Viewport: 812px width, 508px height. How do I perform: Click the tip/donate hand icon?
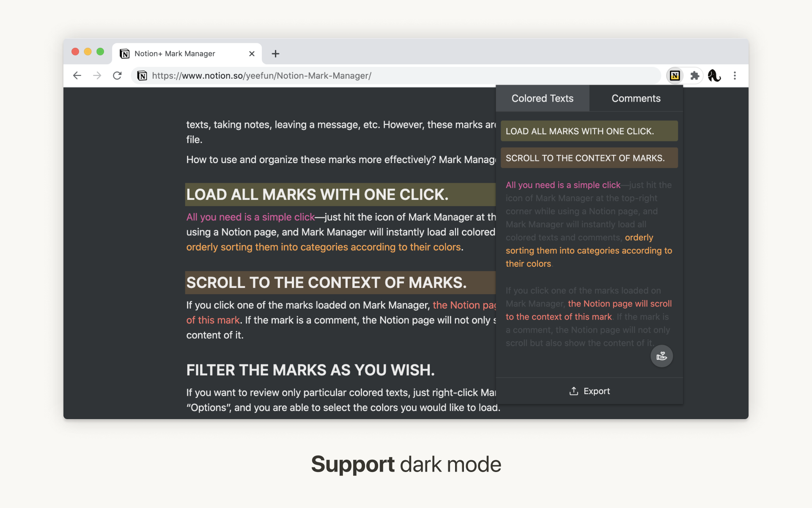tap(662, 356)
